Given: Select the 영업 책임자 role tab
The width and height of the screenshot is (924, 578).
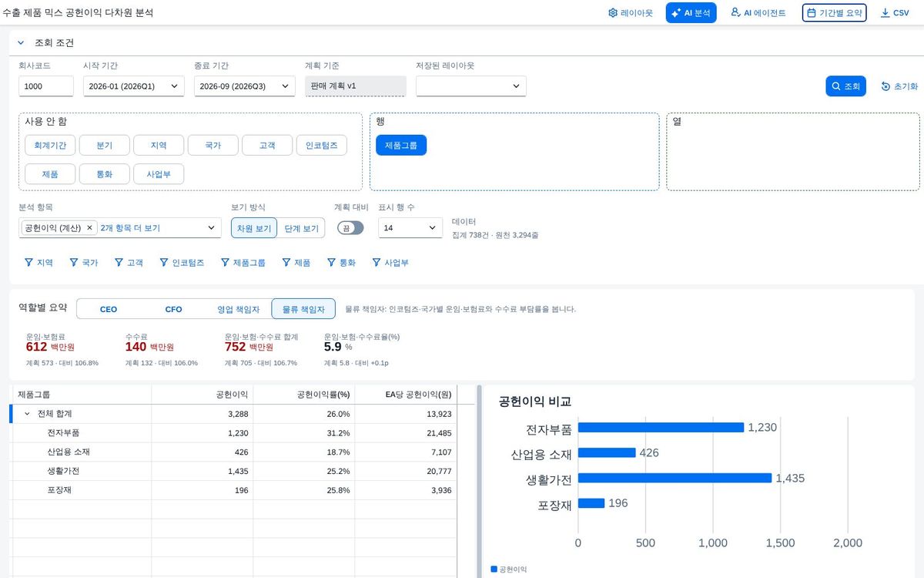Looking at the screenshot, I should pyautogui.click(x=239, y=309).
